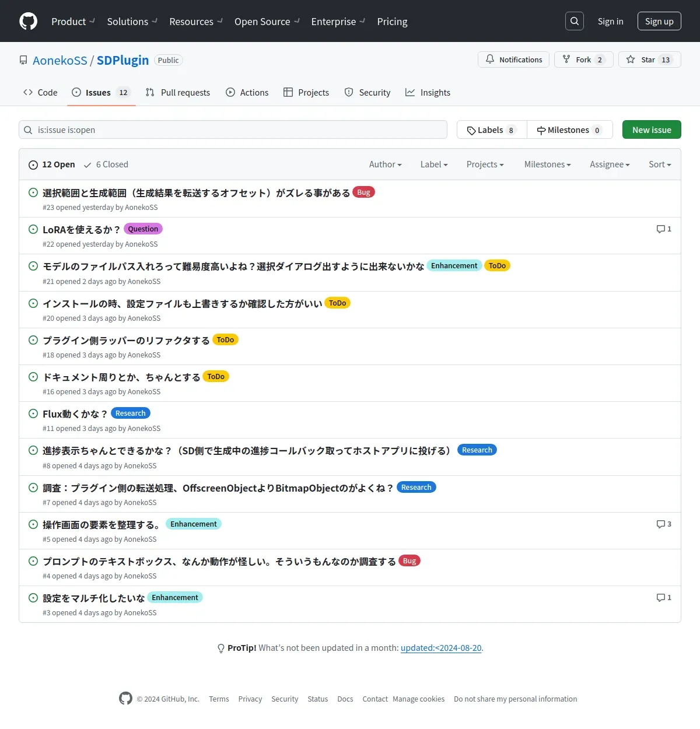The height and width of the screenshot is (729, 700).
Task: Open the Pull requests tab
Action: pos(178,92)
